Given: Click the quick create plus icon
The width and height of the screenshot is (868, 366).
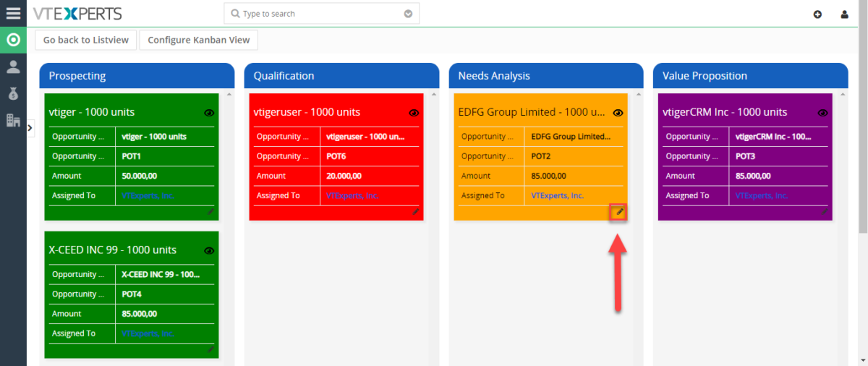Looking at the screenshot, I should click(x=817, y=14).
